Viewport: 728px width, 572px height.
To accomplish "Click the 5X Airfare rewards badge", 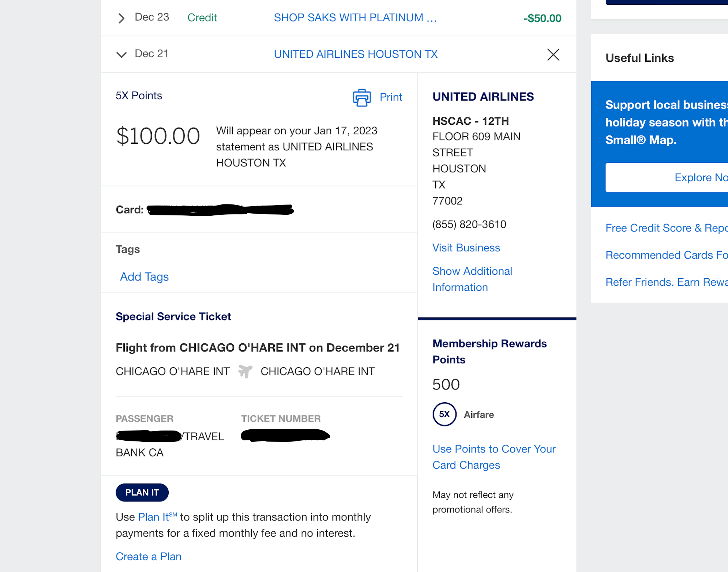I will pos(444,414).
